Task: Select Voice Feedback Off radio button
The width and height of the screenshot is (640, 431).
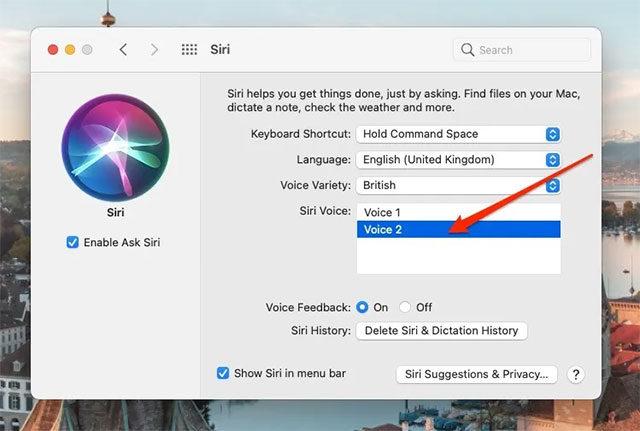Action: point(405,307)
